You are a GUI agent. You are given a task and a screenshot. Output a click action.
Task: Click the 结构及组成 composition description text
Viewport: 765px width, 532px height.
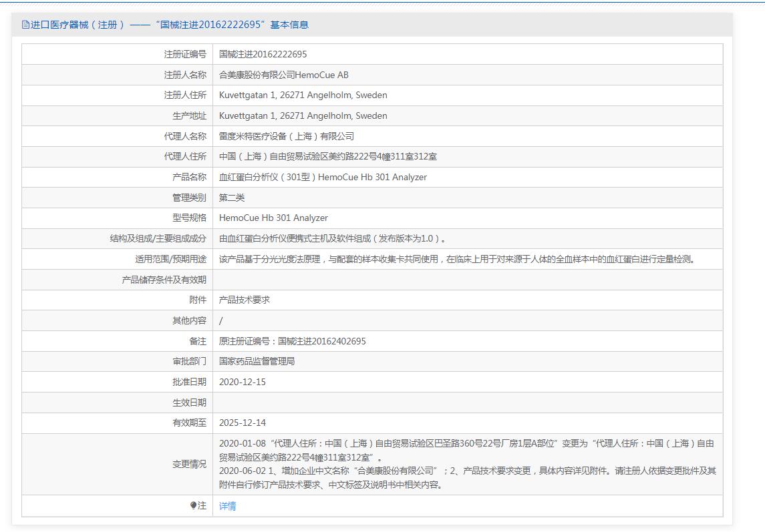click(x=332, y=238)
